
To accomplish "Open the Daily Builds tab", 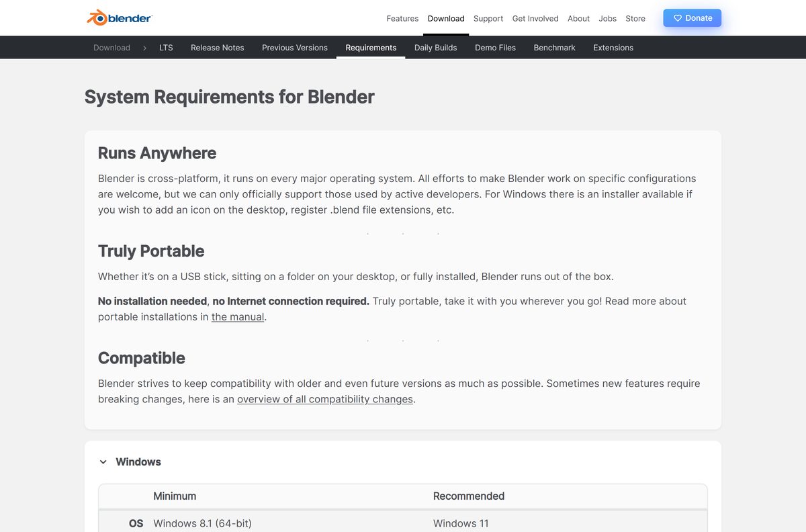I will pos(435,48).
